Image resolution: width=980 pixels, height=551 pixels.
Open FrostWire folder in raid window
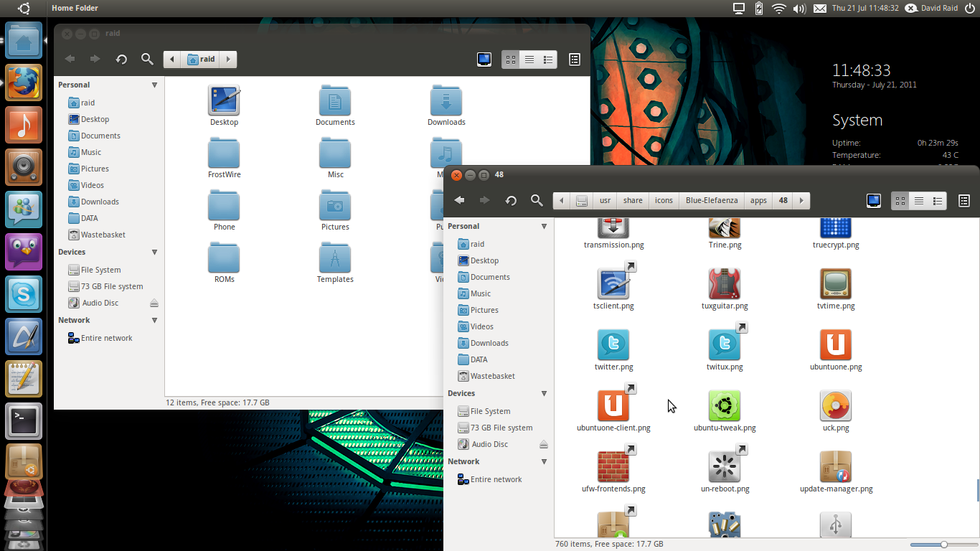click(224, 154)
